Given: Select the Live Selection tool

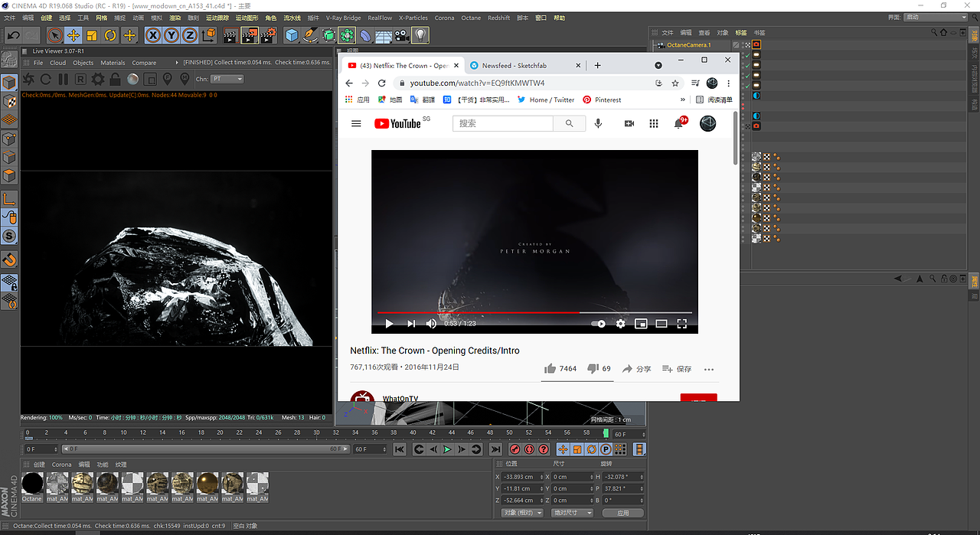Looking at the screenshot, I should [54, 35].
